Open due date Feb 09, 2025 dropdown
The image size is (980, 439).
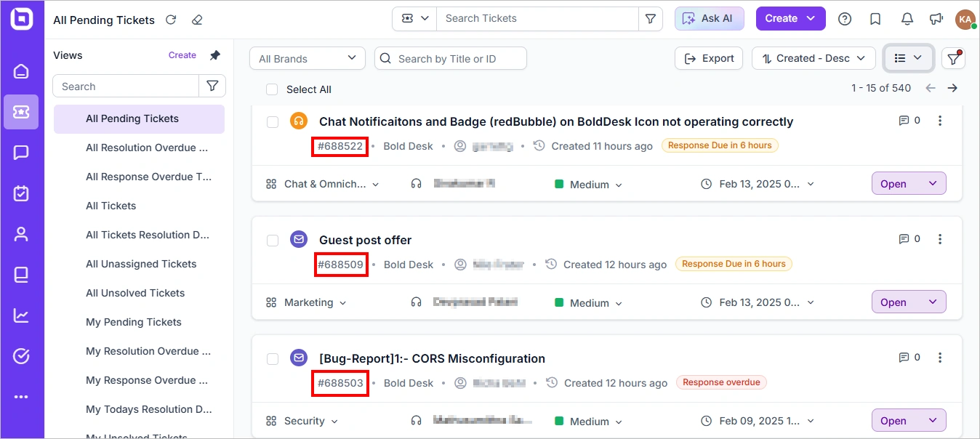(x=758, y=421)
